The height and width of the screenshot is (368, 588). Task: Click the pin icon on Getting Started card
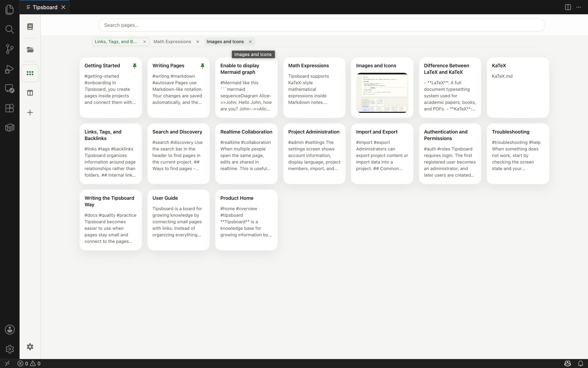click(x=135, y=66)
